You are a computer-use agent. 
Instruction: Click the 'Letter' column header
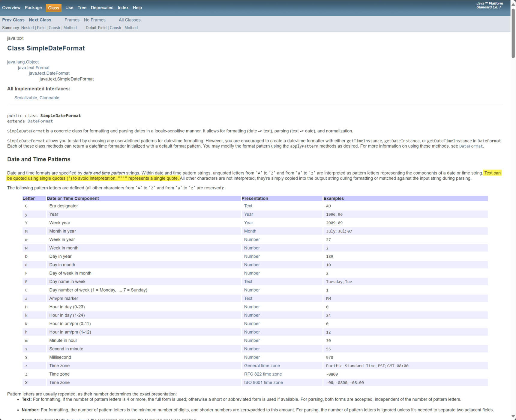[34, 198]
